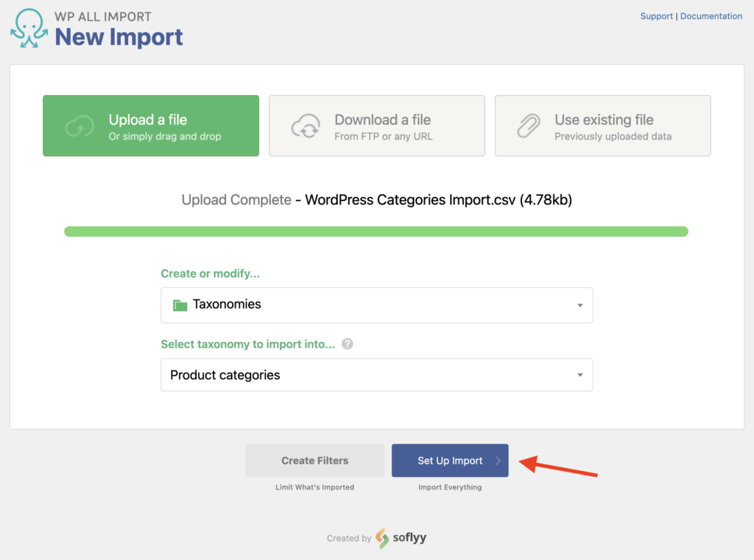Viewport: 754px width, 560px height.
Task: Click the Create Filters button
Action: coord(314,461)
